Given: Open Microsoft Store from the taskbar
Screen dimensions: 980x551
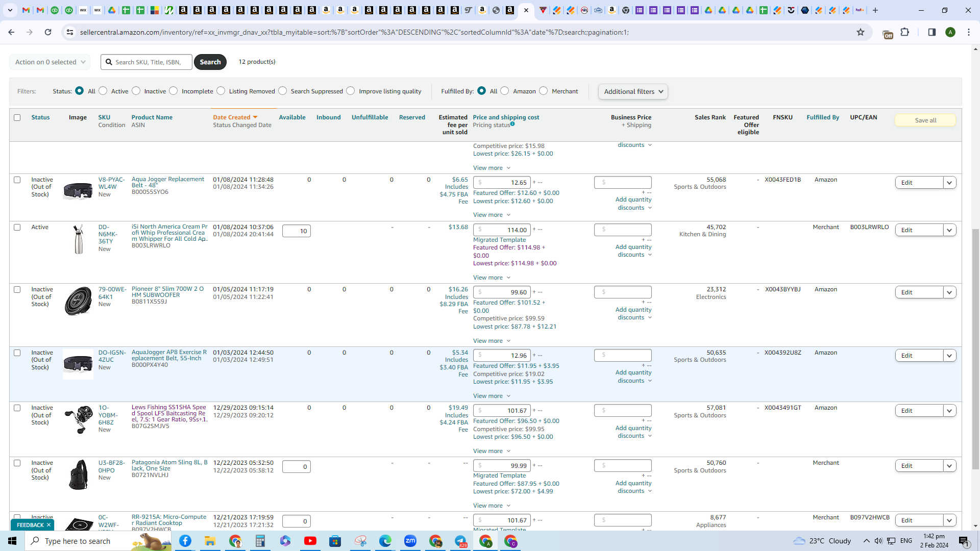Looking at the screenshot, I should 335,541.
